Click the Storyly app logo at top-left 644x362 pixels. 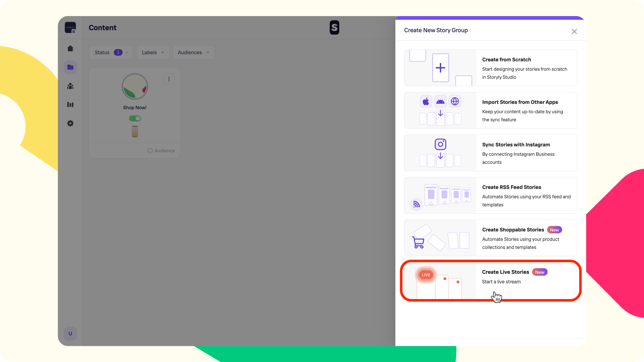70,27
